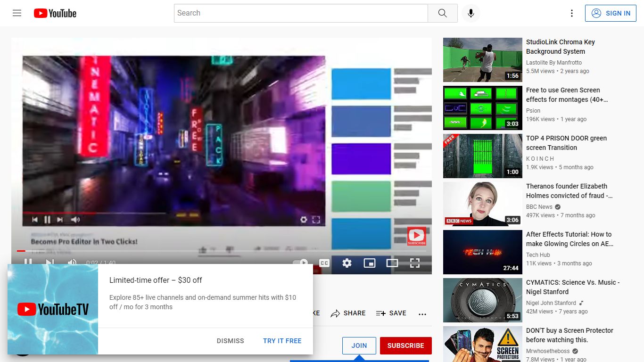The height and width of the screenshot is (362, 644).
Task: Open the Elizabeth Holmes BBC video thumbnail
Action: coord(483,204)
